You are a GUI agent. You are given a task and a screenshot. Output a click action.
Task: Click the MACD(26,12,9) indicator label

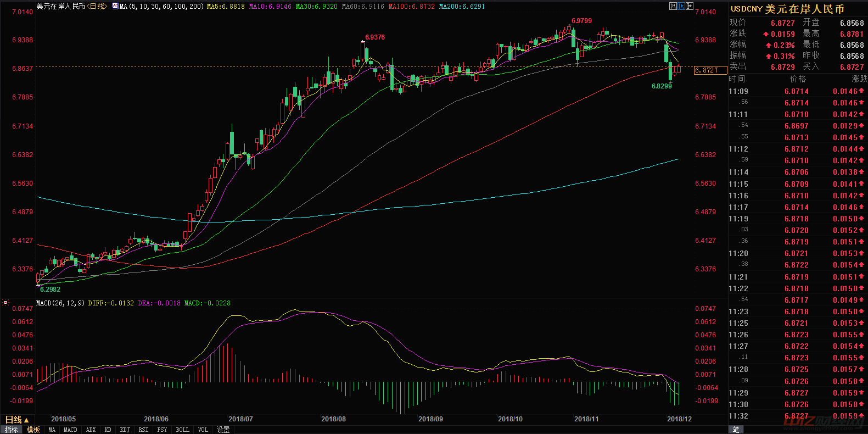click(x=60, y=303)
